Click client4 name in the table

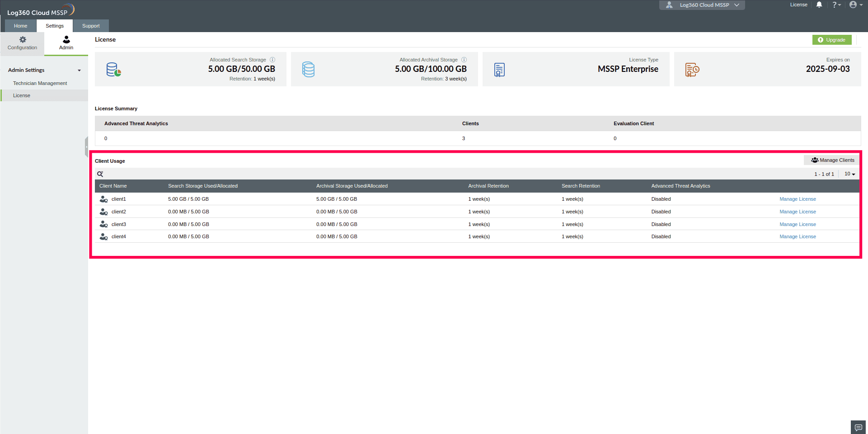coord(119,236)
